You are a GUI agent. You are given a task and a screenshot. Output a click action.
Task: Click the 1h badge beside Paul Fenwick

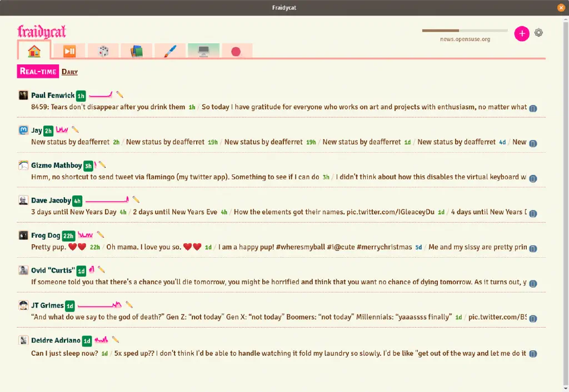(x=81, y=96)
